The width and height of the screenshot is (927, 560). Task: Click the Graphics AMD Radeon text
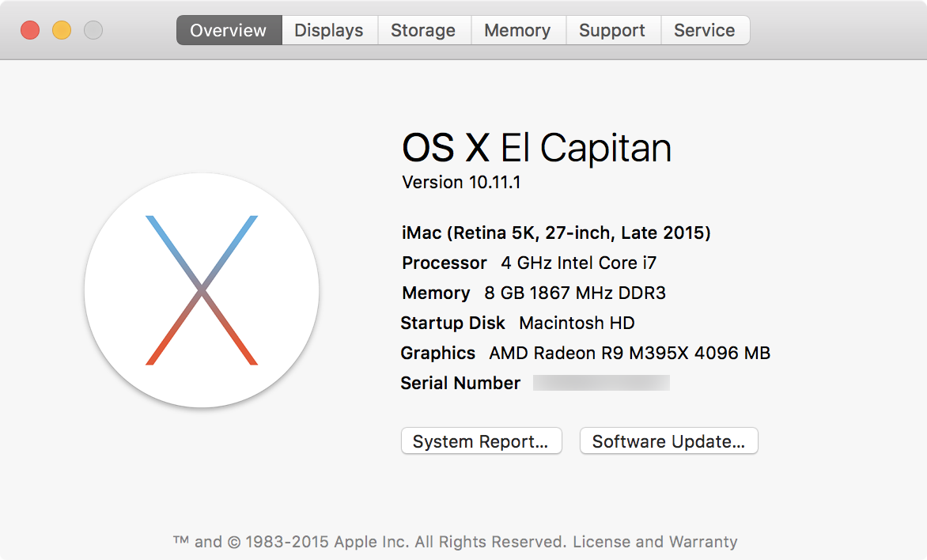click(x=585, y=353)
